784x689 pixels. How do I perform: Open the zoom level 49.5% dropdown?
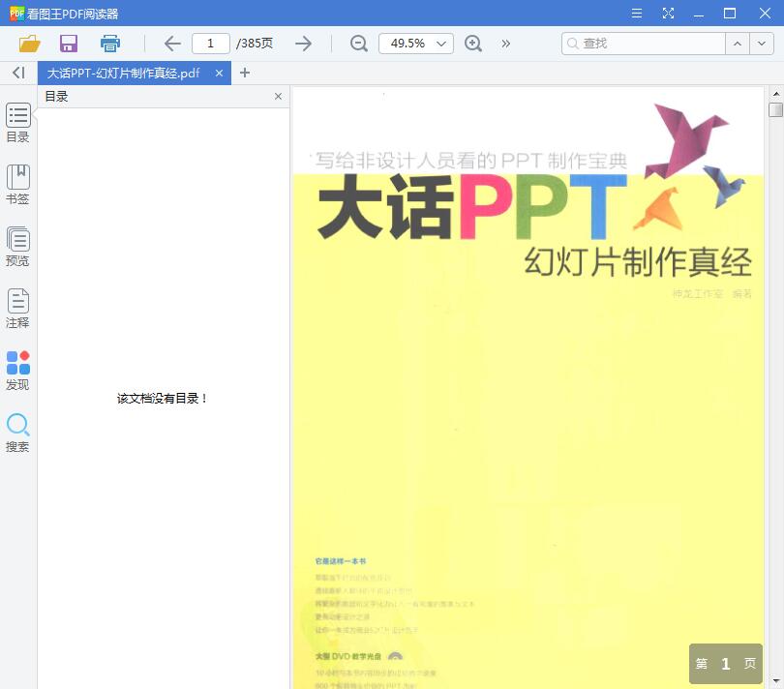pyautogui.click(x=416, y=44)
